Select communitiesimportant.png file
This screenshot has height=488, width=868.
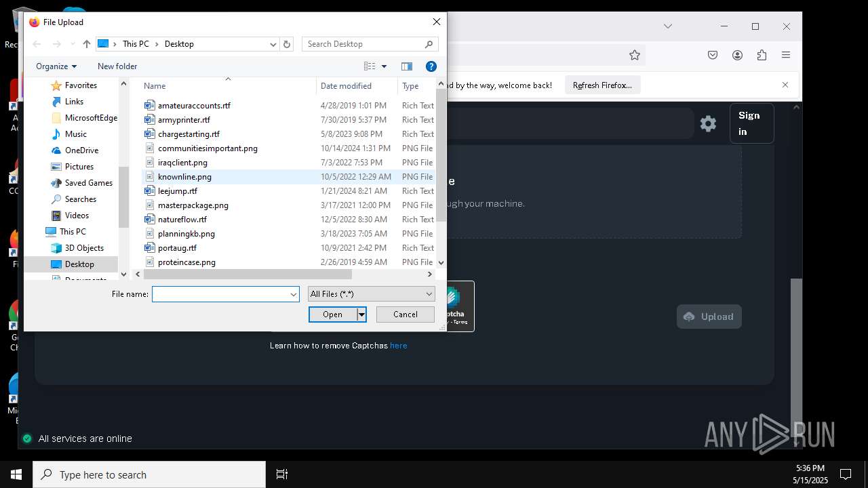pyautogui.click(x=208, y=148)
